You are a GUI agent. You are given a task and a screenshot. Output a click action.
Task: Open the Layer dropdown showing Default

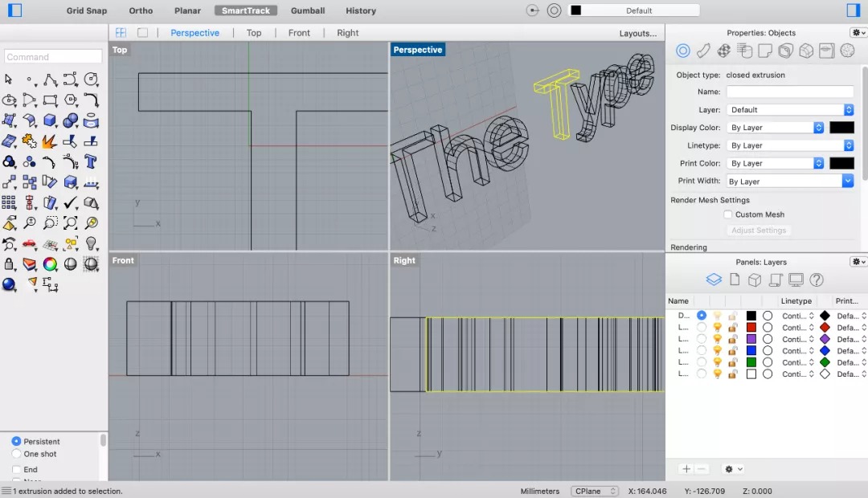(x=790, y=109)
